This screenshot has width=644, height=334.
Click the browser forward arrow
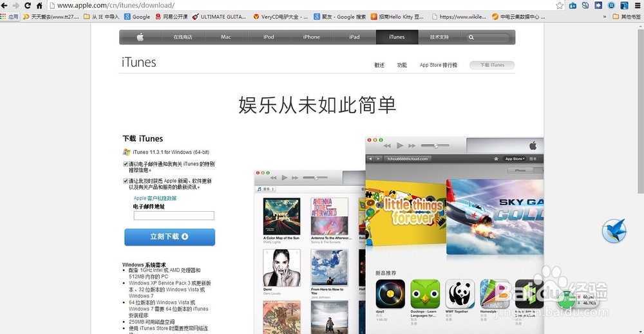coord(16,5)
